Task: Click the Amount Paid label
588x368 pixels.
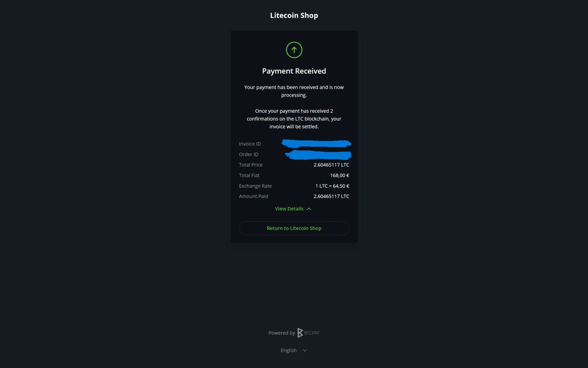Action: [252, 196]
